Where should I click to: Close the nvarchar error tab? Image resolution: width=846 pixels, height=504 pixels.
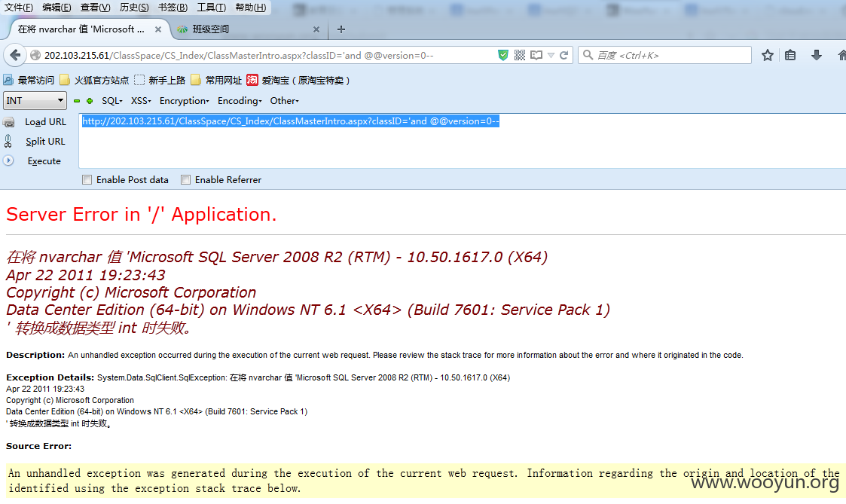pyautogui.click(x=158, y=29)
